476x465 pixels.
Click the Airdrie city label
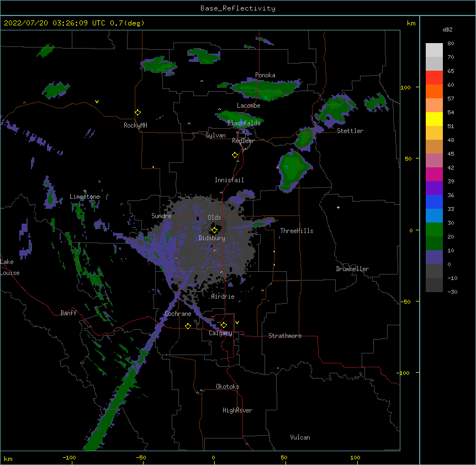click(x=223, y=297)
